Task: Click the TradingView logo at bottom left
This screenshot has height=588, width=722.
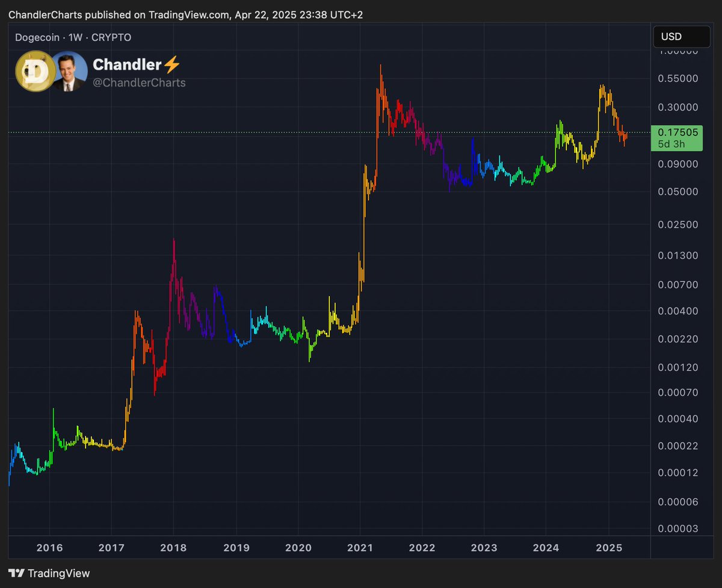Action: click(x=49, y=574)
